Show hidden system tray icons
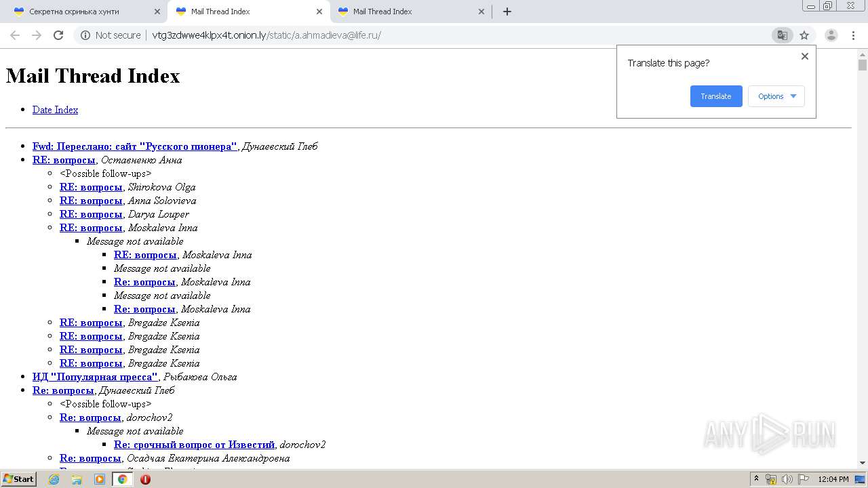This screenshot has width=868, height=488. point(756,479)
